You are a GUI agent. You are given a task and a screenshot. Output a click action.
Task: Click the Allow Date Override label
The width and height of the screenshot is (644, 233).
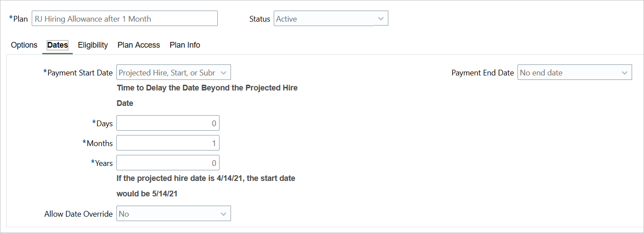click(78, 214)
